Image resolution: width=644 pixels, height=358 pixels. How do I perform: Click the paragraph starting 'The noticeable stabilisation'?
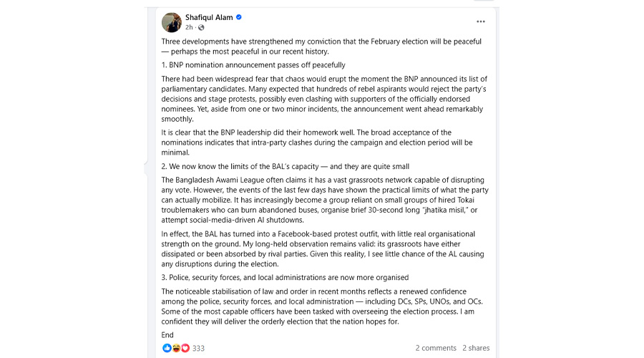click(x=321, y=306)
